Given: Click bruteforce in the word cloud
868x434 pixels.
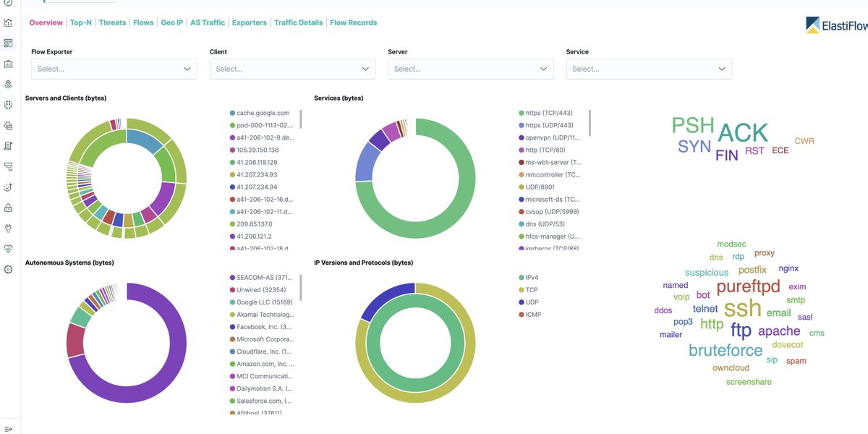Looking at the screenshot, I should click(x=726, y=351).
